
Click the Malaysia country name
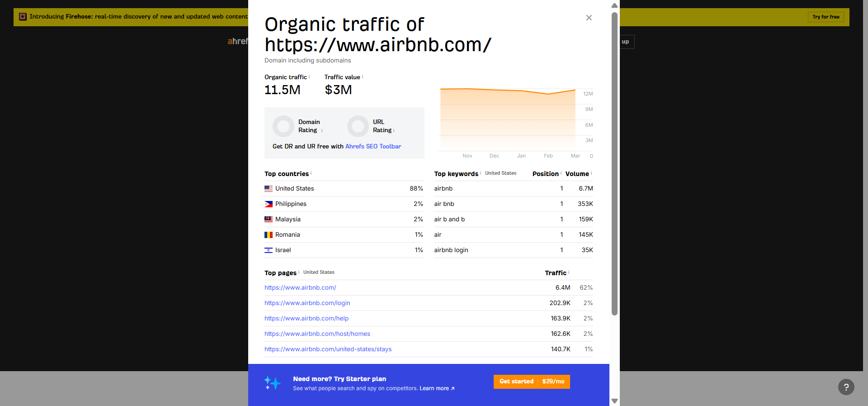coord(288,219)
